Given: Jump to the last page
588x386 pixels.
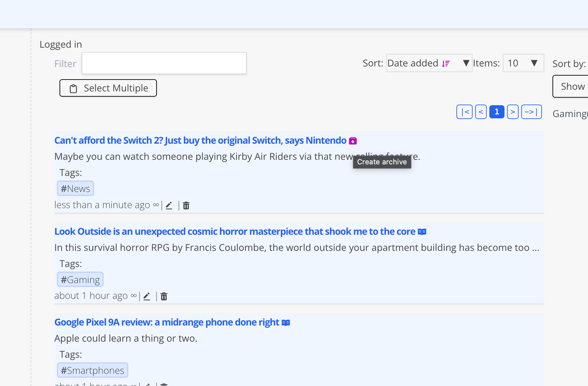Looking at the screenshot, I should pos(531,112).
